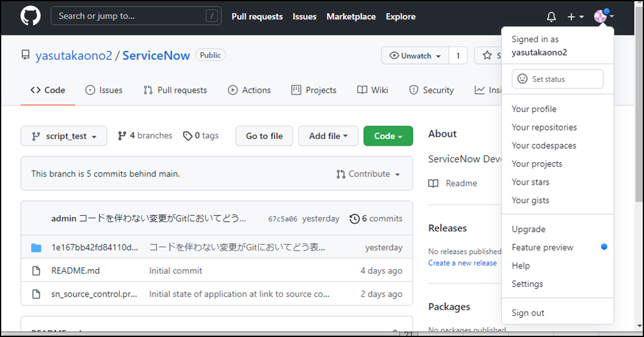Open the sn_source_control.pr file
The image size is (644, 337).
(94, 294)
